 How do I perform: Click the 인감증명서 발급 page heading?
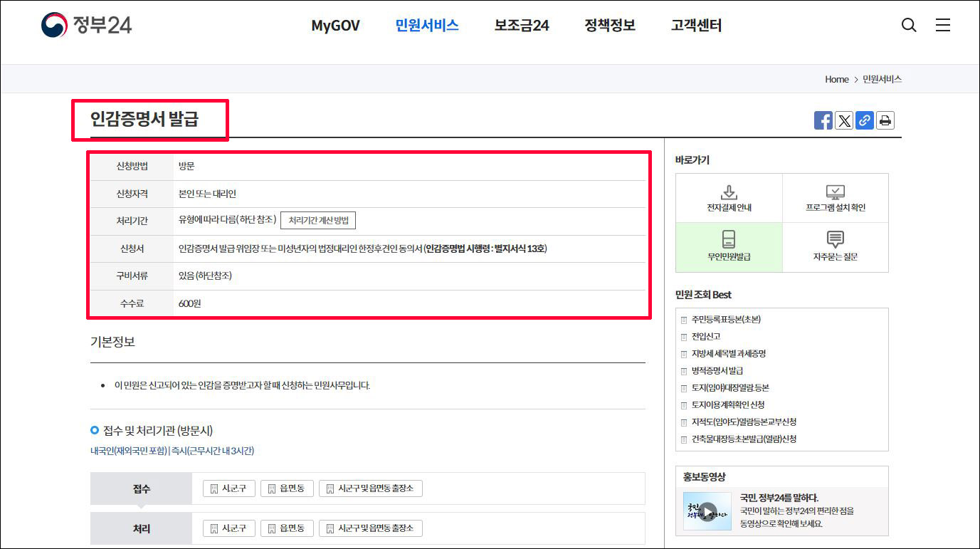pos(144,119)
